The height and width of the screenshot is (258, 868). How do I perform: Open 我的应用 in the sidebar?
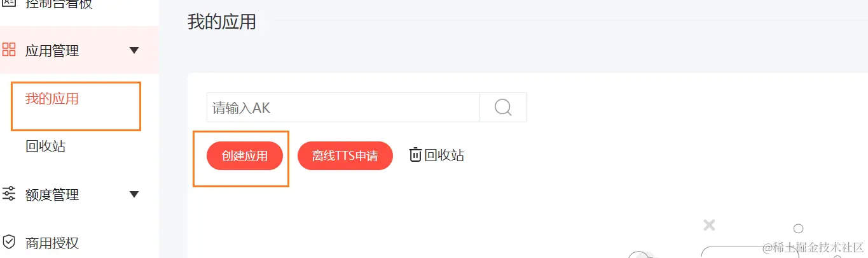52,99
